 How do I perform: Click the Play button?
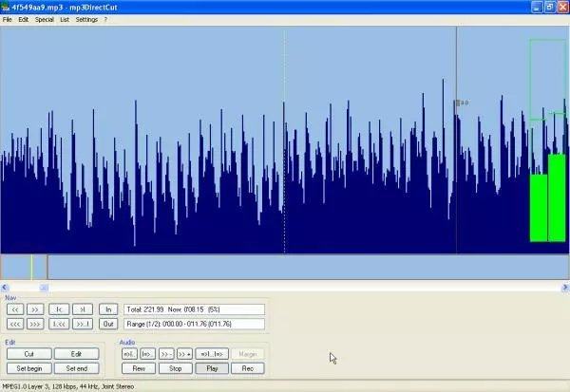pos(212,368)
